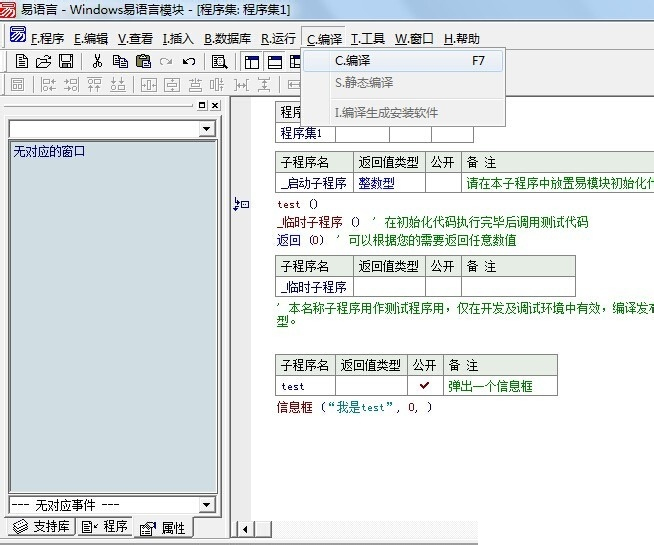Screen dimensions: 654x545
Task: Click the Find magnifier toolbar icon
Action: coord(219,62)
